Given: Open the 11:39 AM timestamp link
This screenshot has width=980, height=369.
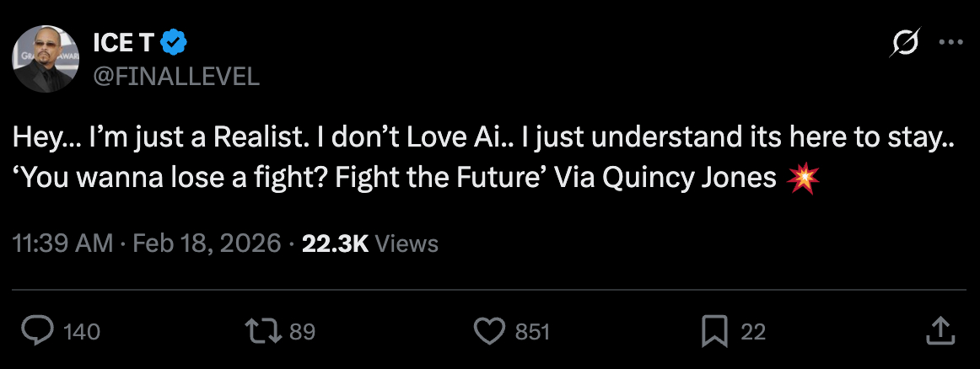Looking at the screenshot, I should click(63, 243).
